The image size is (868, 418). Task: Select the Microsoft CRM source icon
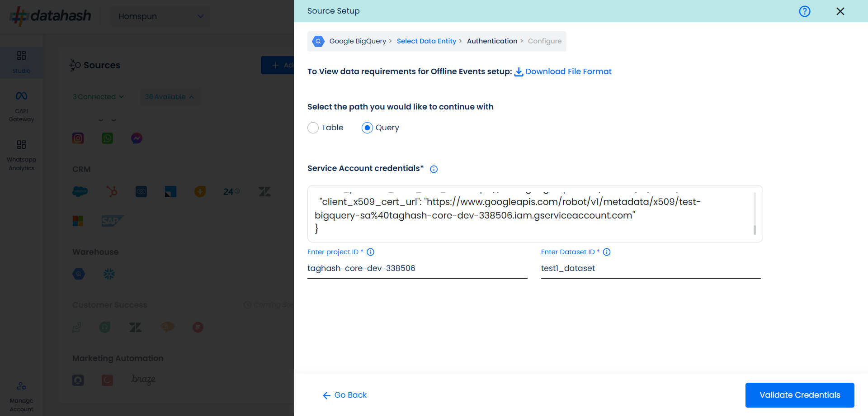coord(78,221)
